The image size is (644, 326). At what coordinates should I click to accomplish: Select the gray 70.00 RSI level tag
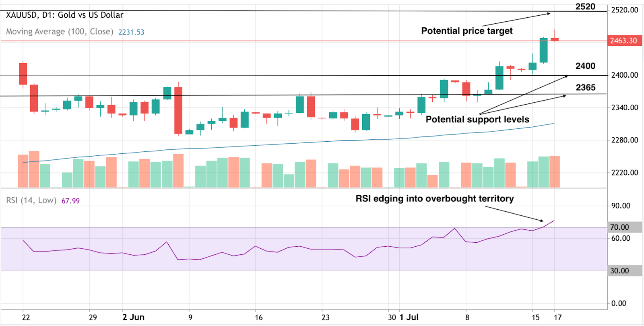[619, 227]
